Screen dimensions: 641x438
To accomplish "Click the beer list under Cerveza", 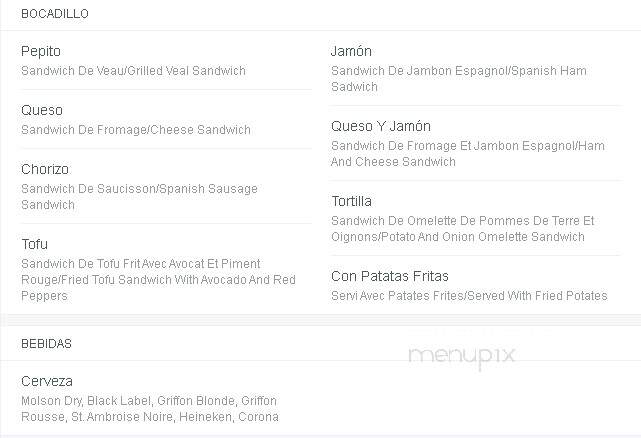I will [x=150, y=409].
